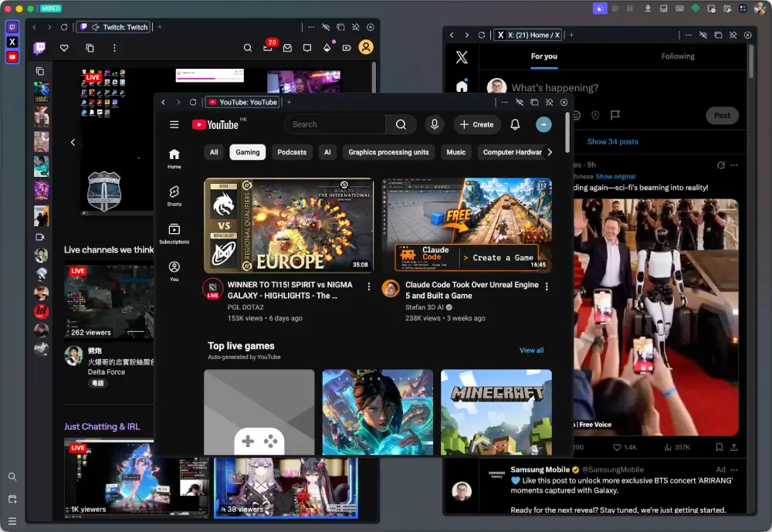Open the Minecraft live games card
The width and height of the screenshot is (772, 532).
tap(496, 412)
